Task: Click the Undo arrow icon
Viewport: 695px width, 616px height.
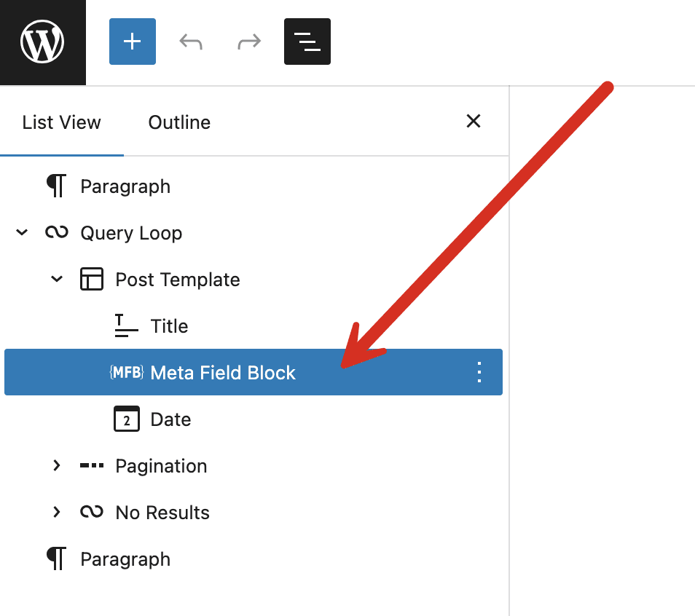Action: tap(190, 42)
